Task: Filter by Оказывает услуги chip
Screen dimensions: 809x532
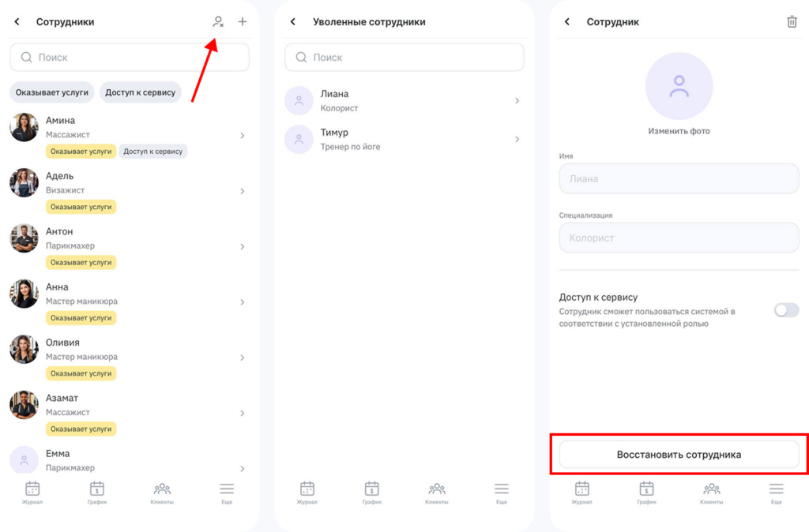Action: coord(52,92)
